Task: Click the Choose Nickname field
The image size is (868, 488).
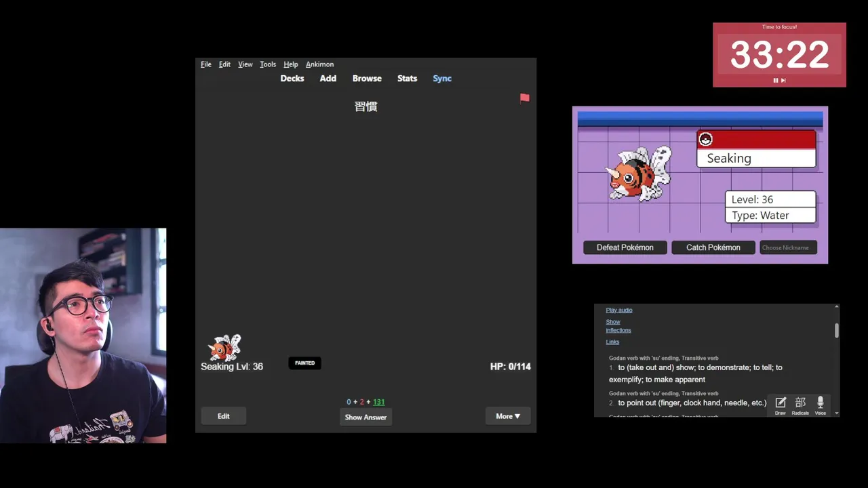Action: [x=788, y=247]
